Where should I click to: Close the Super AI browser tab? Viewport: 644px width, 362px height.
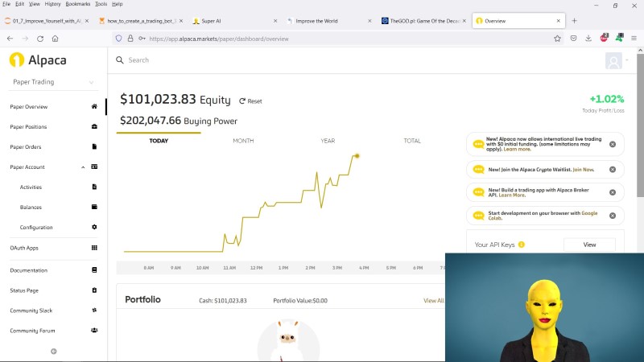275,21
